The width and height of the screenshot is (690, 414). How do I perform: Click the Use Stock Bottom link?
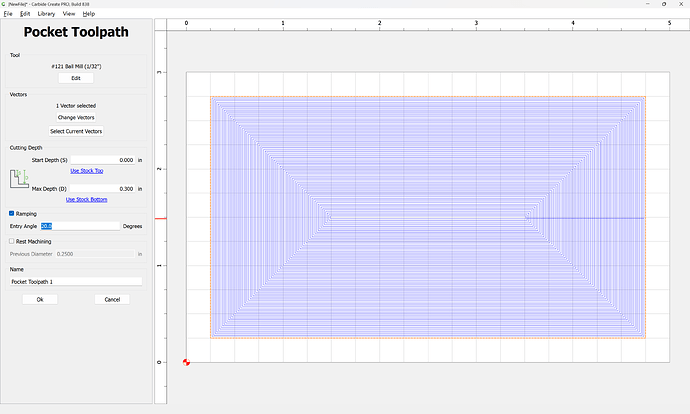(84, 199)
